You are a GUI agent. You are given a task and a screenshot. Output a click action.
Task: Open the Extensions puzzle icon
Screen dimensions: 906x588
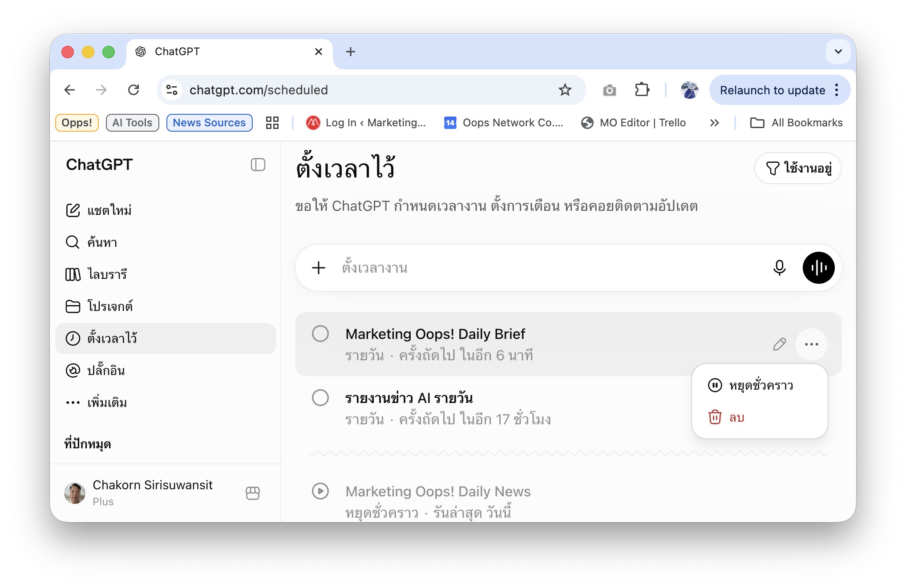[642, 90]
